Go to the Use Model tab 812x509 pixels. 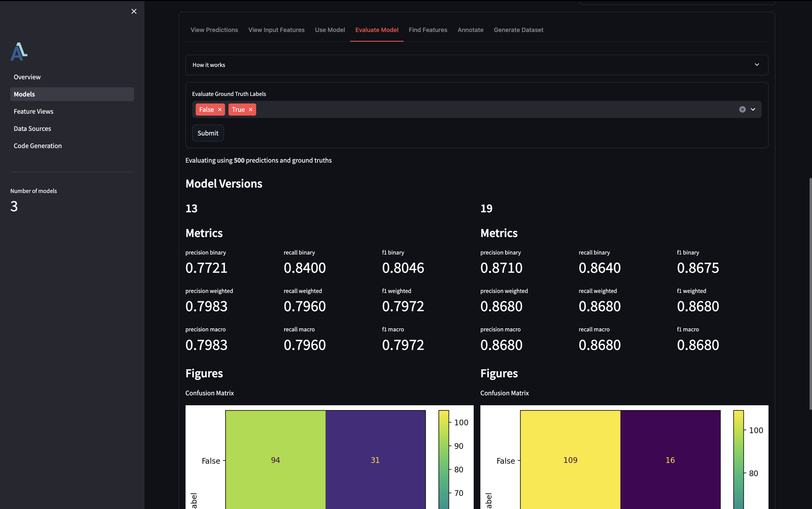coord(330,30)
